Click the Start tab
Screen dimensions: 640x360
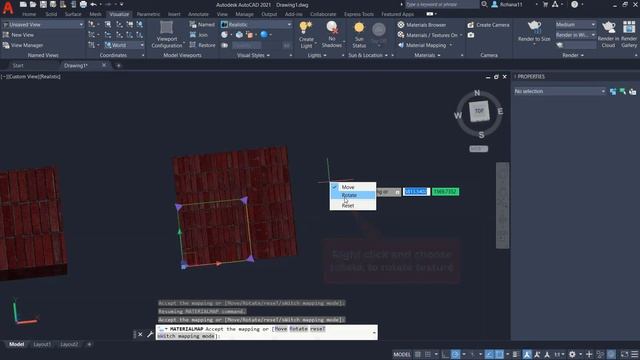pyautogui.click(x=18, y=65)
